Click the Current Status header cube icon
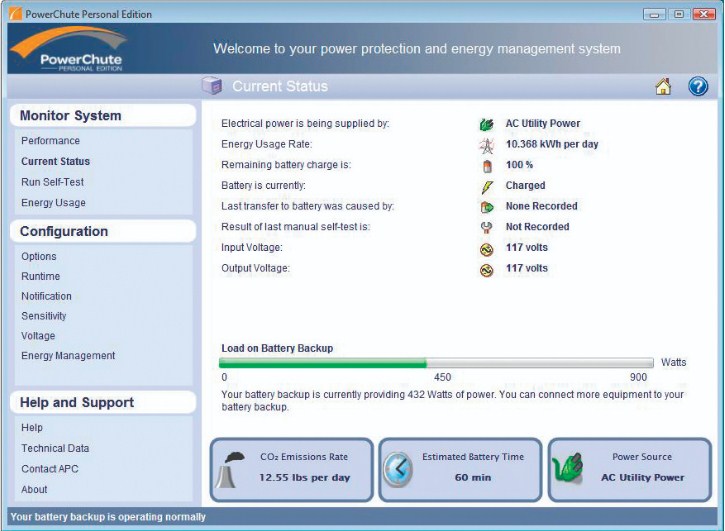This screenshot has height=531, width=725. (212, 86)
